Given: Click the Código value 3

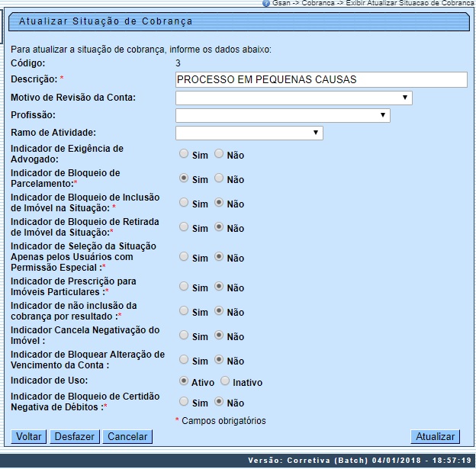Looking at the screenshot, I should click(178, 63).
